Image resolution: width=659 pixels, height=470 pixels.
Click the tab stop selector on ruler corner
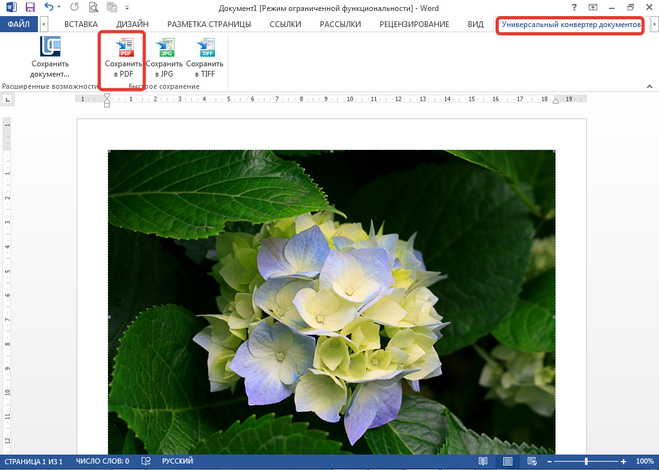pos(8,100)
